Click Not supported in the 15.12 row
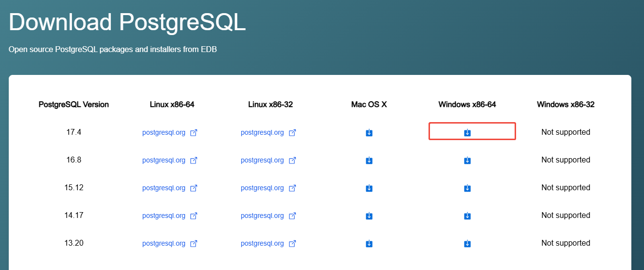The height and width of the screenshot is (270, 644). coord(566,188)
